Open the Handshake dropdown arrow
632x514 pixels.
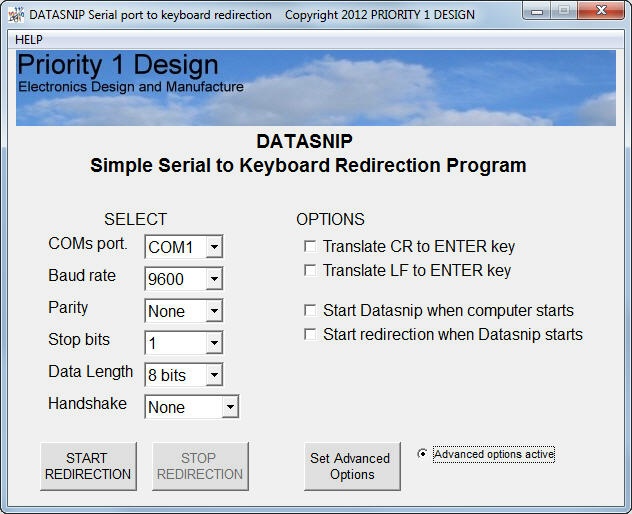[x=230, y=407]
